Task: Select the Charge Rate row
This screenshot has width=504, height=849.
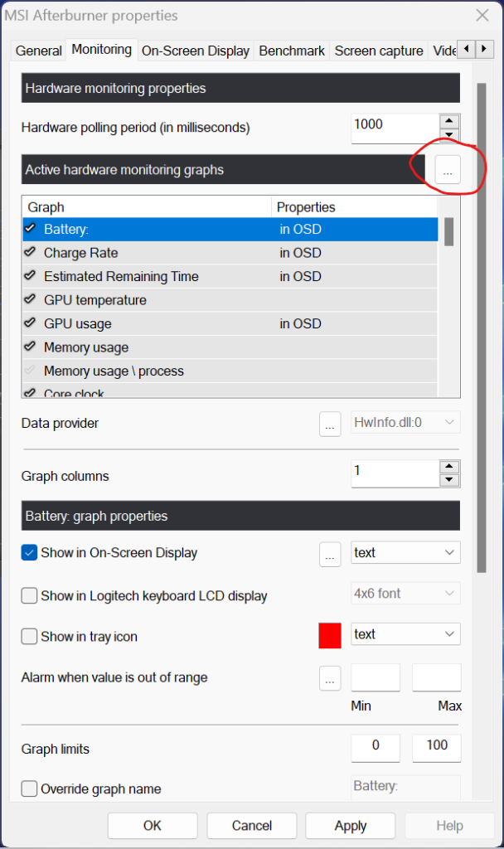Action: point(230,253)
